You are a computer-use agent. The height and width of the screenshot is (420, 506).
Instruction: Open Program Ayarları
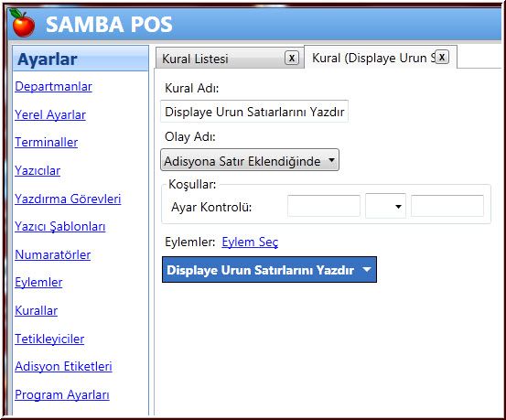pos(62,394)
